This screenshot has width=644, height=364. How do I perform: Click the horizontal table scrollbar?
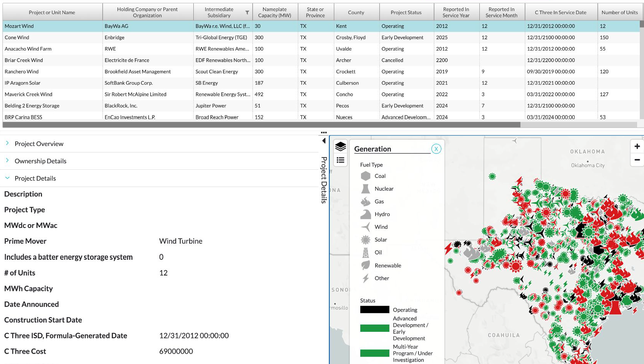(x=262, y=125)
